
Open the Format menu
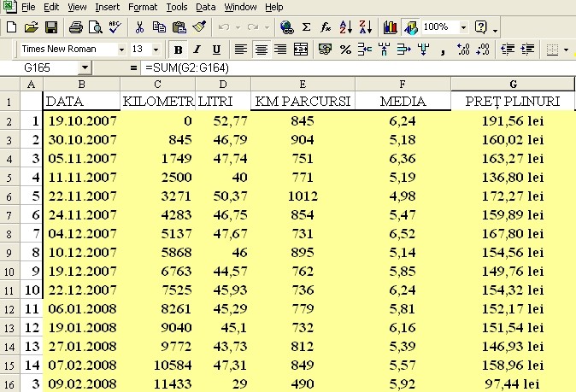142,7
